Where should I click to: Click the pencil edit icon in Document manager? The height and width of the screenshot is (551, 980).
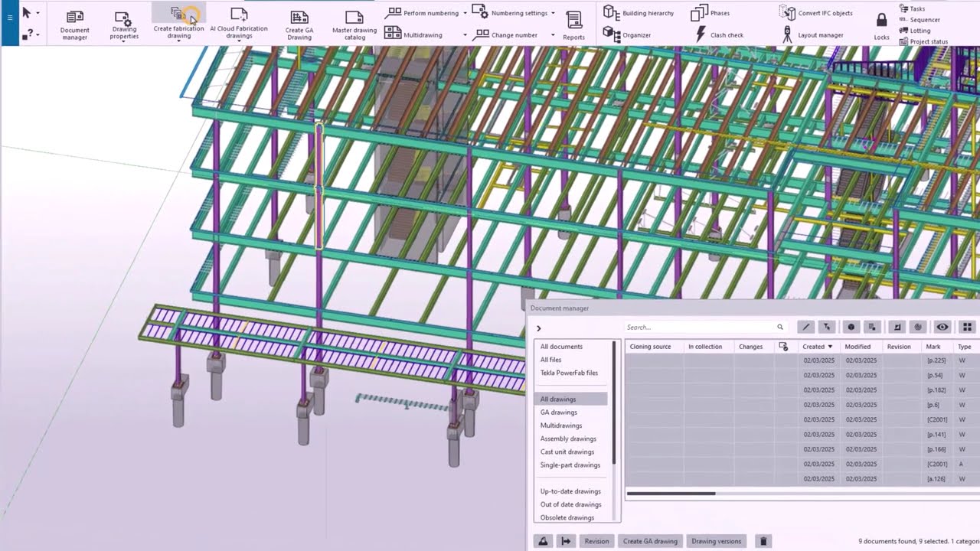click(805, 327)
